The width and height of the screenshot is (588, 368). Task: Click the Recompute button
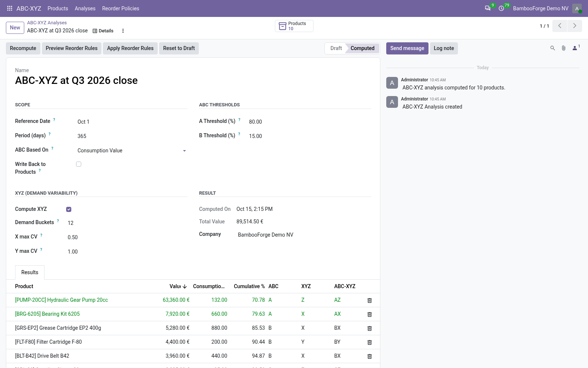(x=23, y=48)
